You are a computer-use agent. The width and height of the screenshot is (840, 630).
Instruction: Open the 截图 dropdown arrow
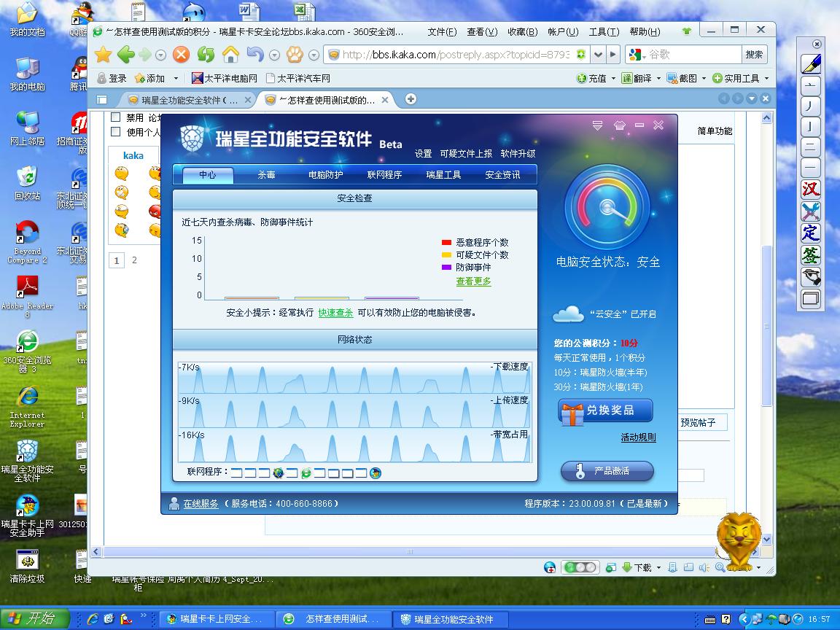[x=704, y=78]
